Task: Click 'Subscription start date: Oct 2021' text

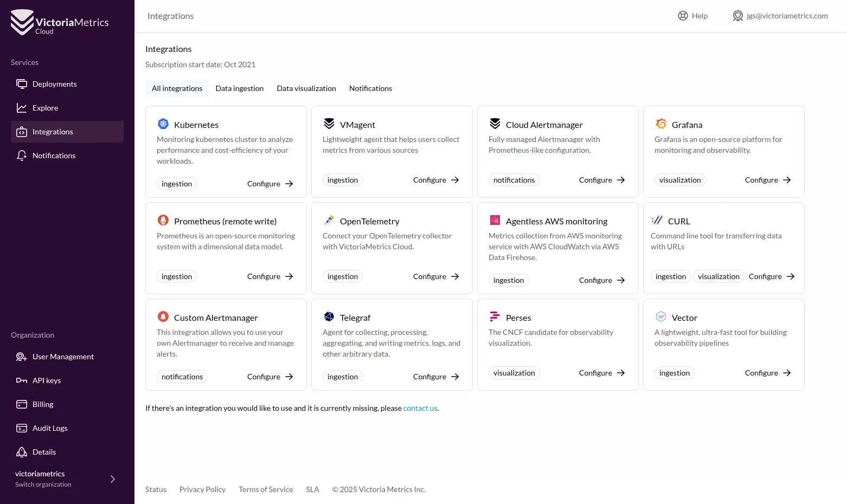Action: click(200, 64)
